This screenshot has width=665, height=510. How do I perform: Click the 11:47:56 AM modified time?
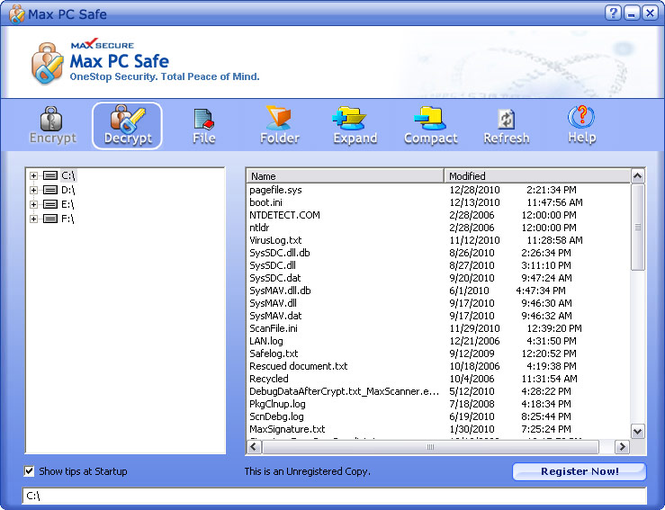(x=554, y=202)
